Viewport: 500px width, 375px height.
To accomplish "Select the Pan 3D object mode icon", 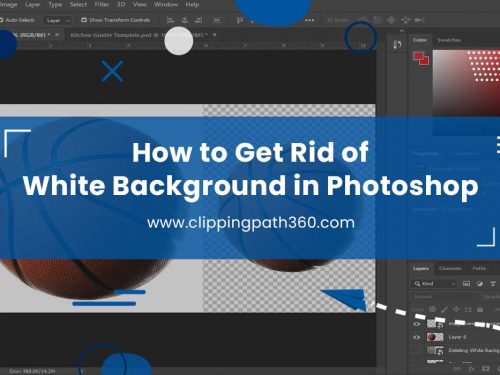I will pyautogui.click(x=391, y=20).
